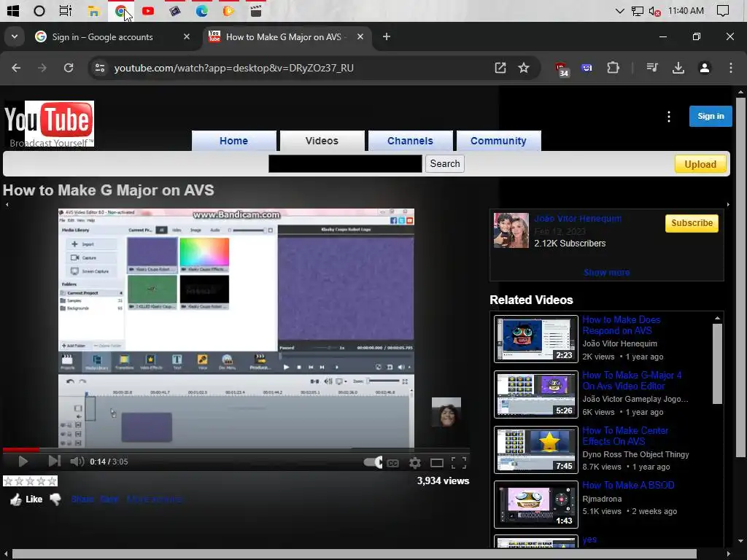The image size is (747, 560).
Task: Open 'How To Make A BSOD' video link
Action: [x=628, y=485]
